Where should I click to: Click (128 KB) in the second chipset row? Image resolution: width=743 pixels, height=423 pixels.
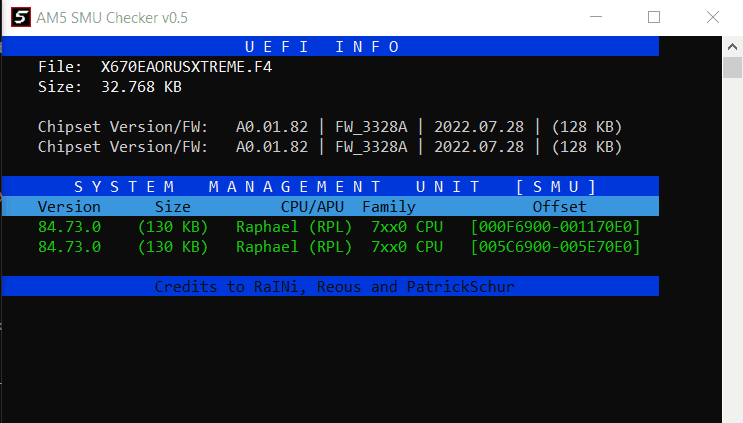tap(587, 147)
